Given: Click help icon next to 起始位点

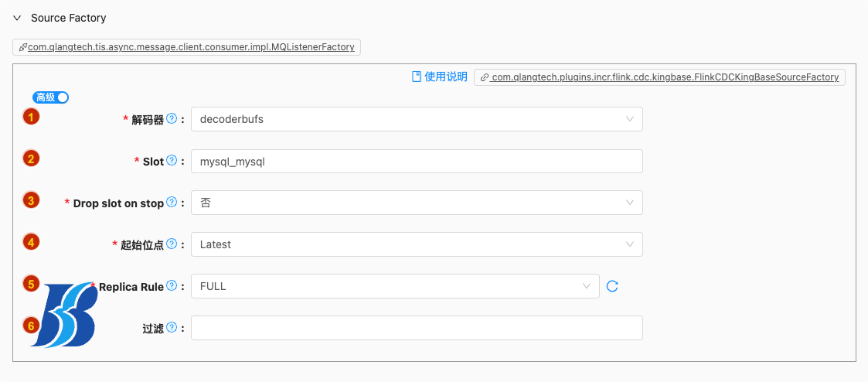Looking at the screenshot, I should 172,244.
